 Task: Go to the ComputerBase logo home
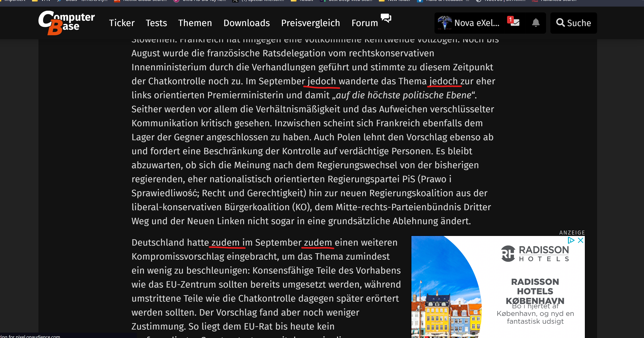(67, 23)
